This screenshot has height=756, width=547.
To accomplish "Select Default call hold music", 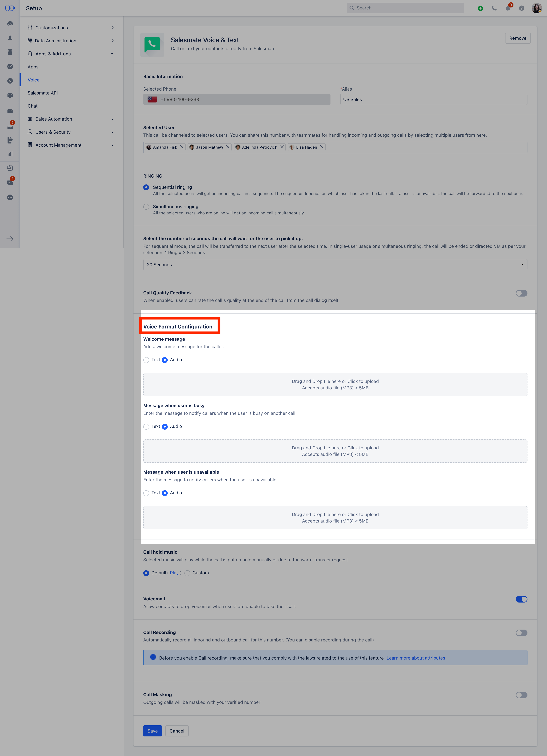I will pyautogui.click(x=146, y=573).
